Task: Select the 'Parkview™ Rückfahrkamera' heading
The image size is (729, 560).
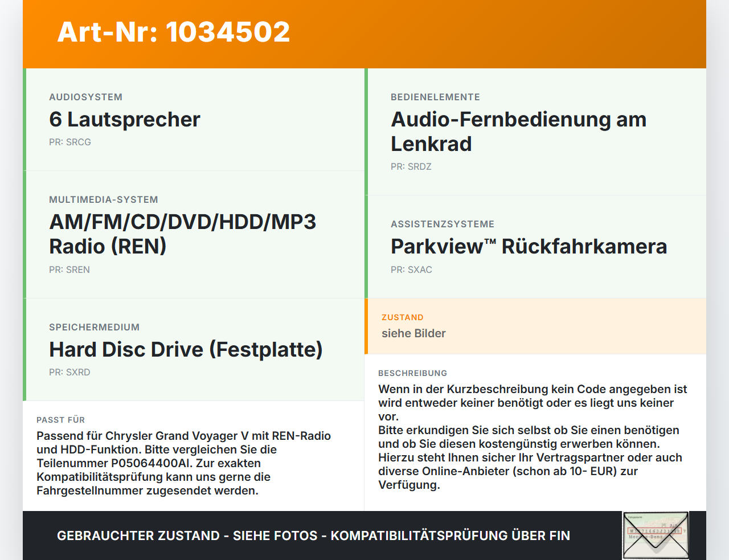Action: click(x=529, y=247)
